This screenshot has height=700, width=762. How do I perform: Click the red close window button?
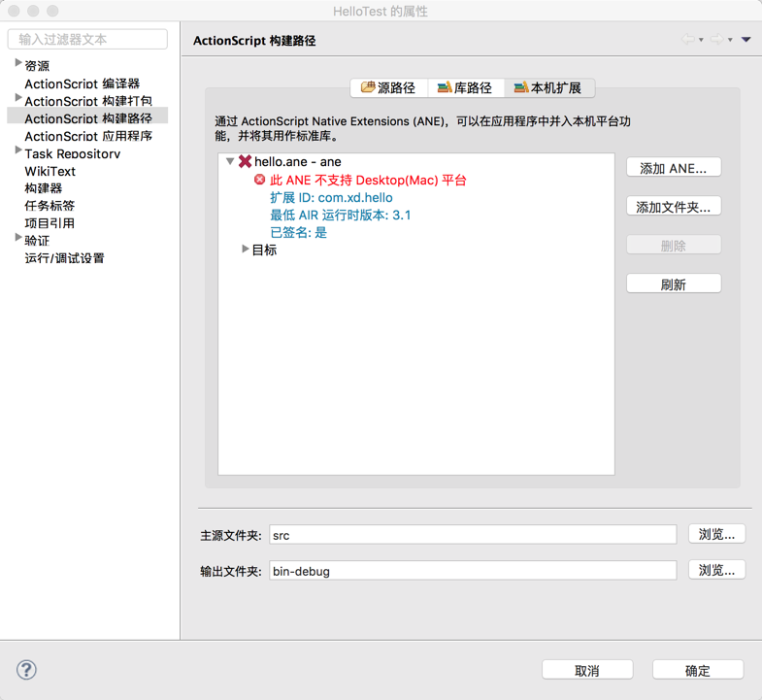[14, 11]
